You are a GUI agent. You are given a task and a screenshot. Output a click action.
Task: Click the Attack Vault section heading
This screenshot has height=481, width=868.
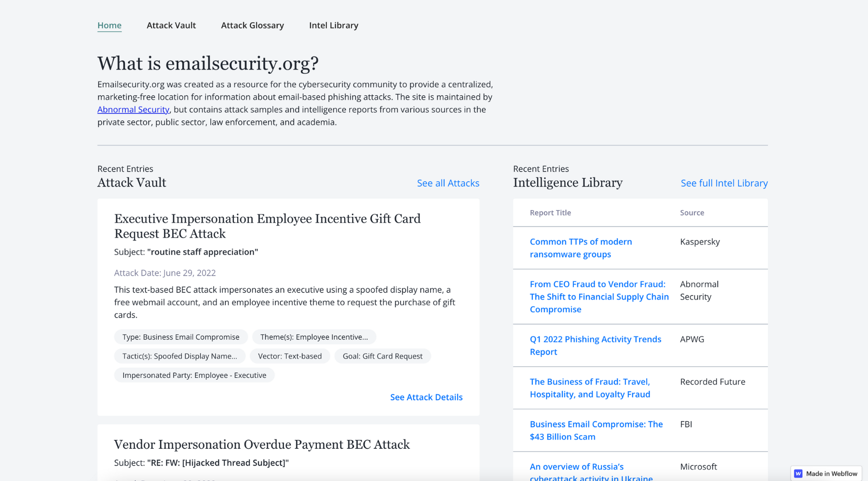click(x=132, y=183)
